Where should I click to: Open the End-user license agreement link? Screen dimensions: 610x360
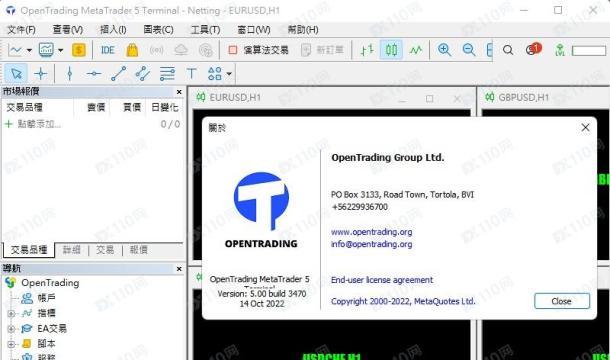pos(382,280)
